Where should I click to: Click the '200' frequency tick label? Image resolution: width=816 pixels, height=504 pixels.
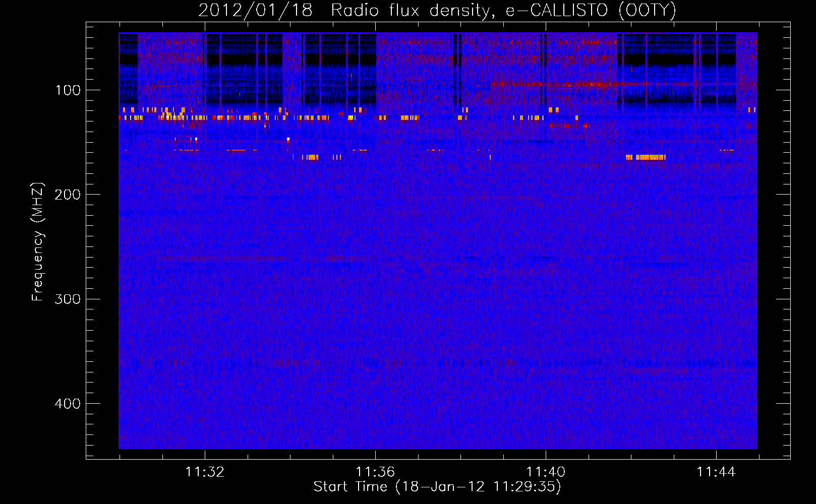[x=68, y=195]
